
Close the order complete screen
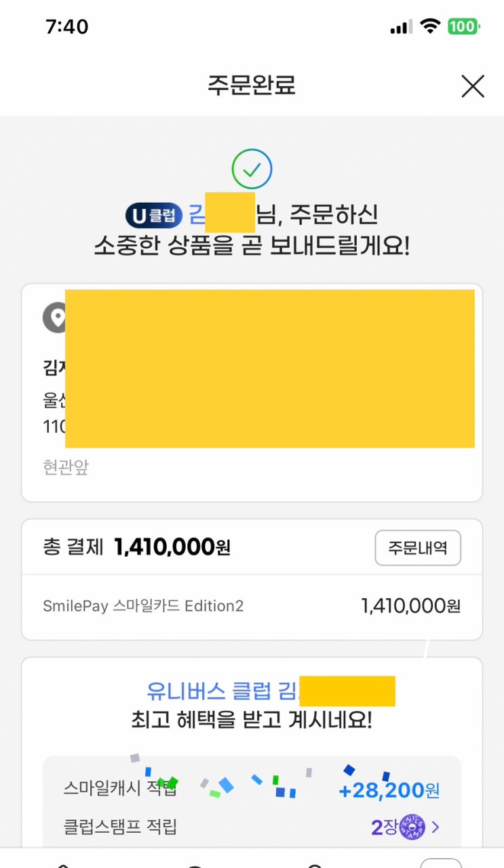(x=472, y=86)
